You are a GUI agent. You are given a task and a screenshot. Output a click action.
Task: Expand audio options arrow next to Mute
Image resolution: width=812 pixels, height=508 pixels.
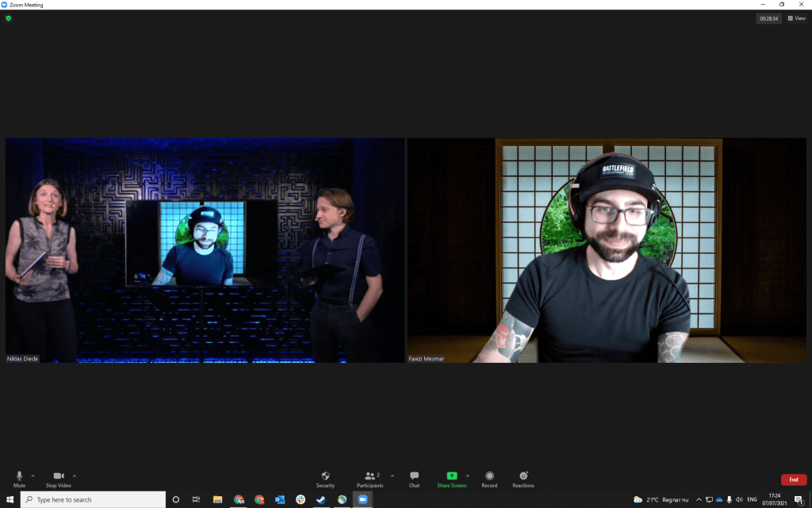33,475
